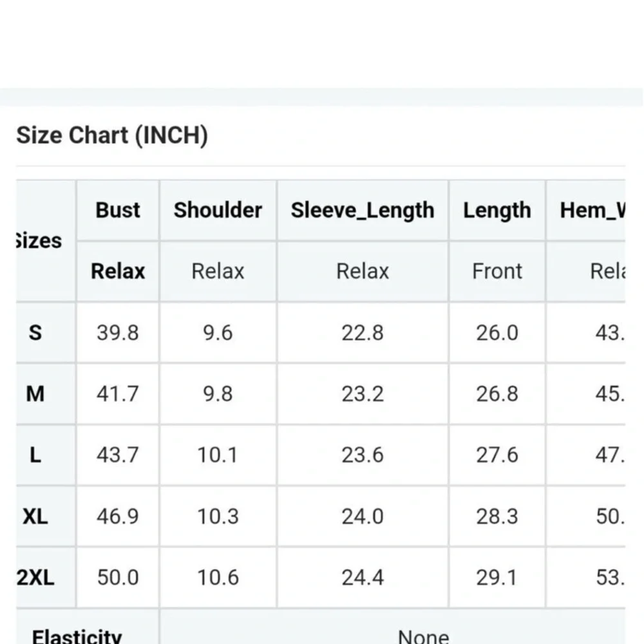Select the Bust column header
644x644 pixels.
pyautogui.click(x=118, y=210)
